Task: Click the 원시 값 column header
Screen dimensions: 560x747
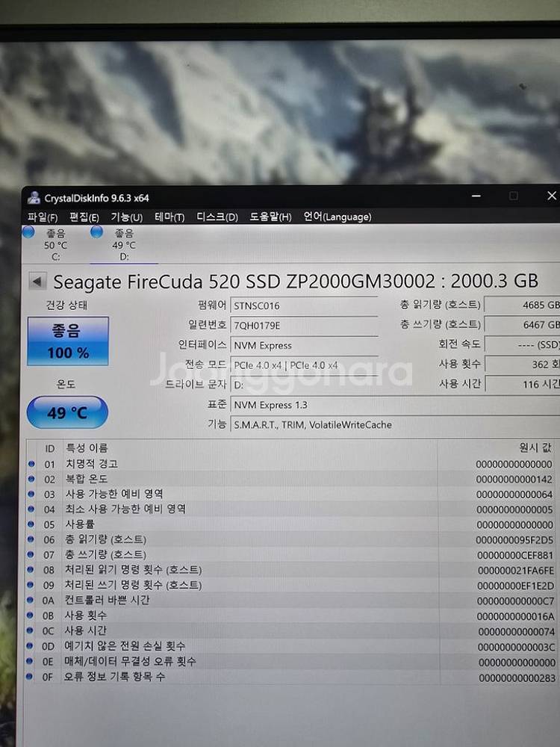Action: 535,447
